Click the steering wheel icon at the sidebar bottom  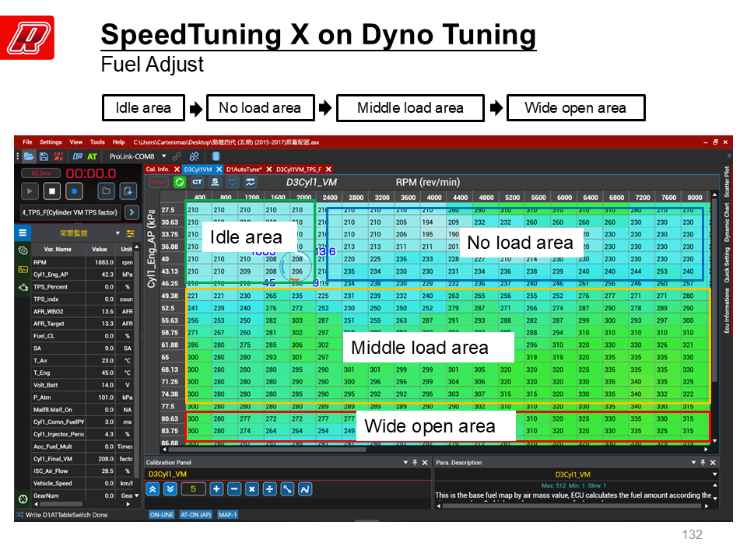click(x=23, y=499)
